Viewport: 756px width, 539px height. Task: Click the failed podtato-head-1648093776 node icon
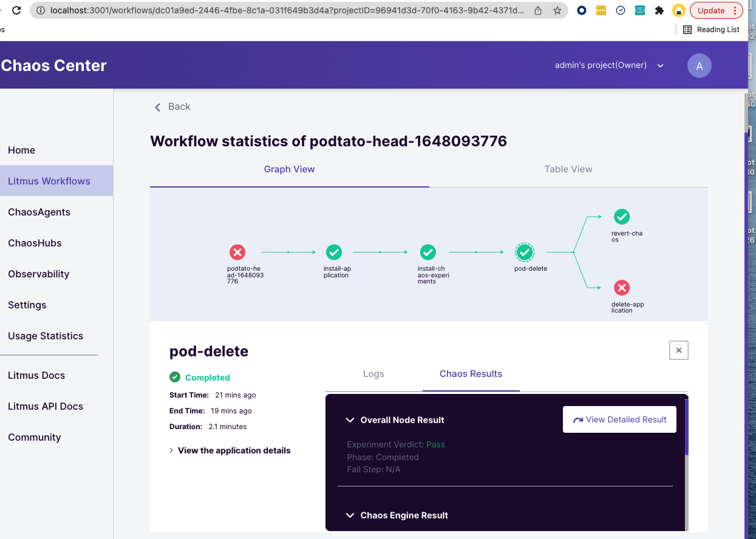tap(237, 252)
